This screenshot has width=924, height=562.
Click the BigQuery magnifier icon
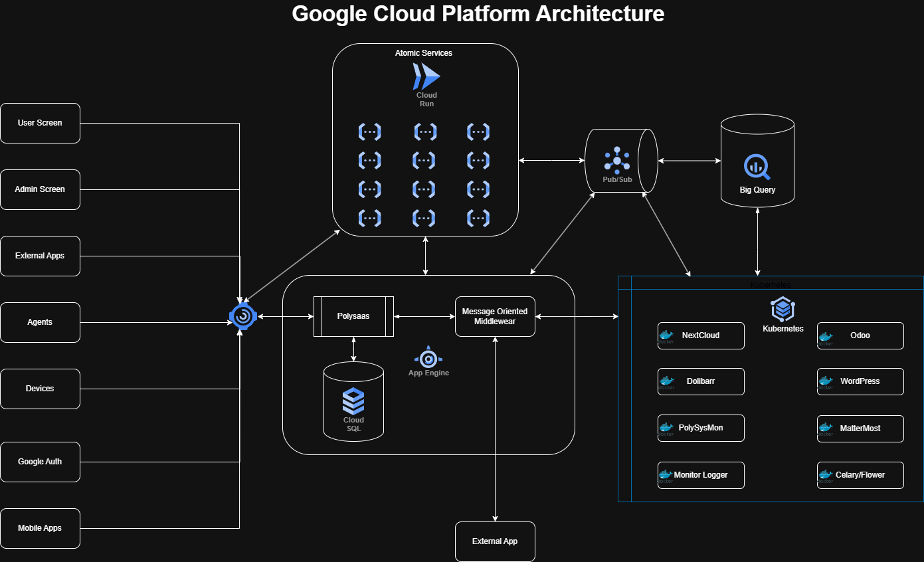(x=757, y=167)
